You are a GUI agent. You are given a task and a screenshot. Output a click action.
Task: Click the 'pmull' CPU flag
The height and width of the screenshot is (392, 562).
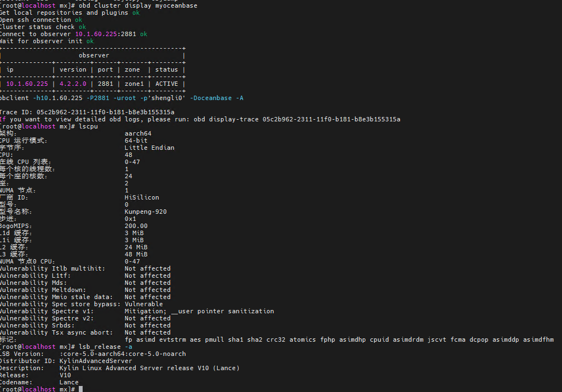coord(215,340)
